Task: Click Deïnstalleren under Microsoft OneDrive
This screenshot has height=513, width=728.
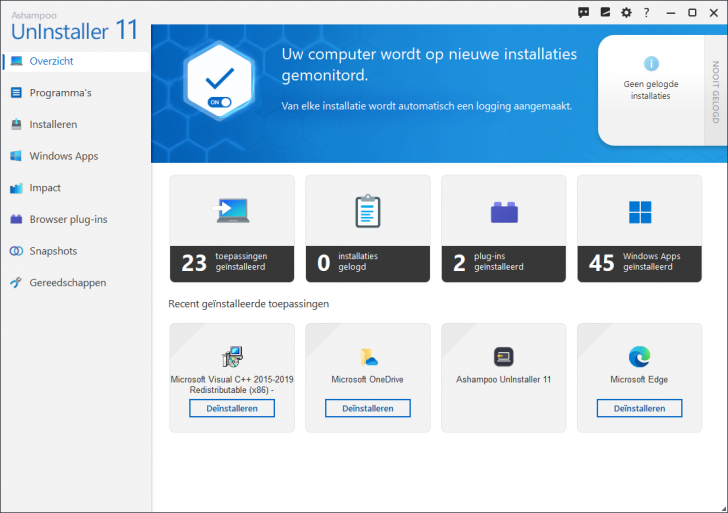Action: tap(368, 409)
